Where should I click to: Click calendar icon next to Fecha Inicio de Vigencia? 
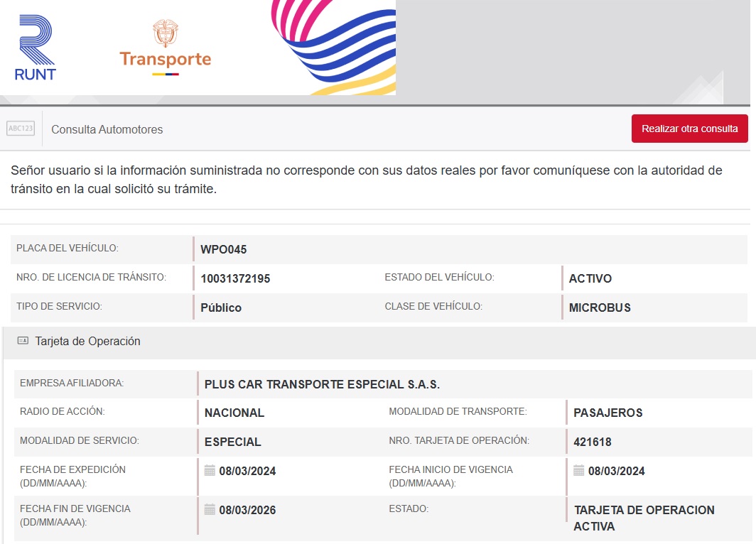579,470
